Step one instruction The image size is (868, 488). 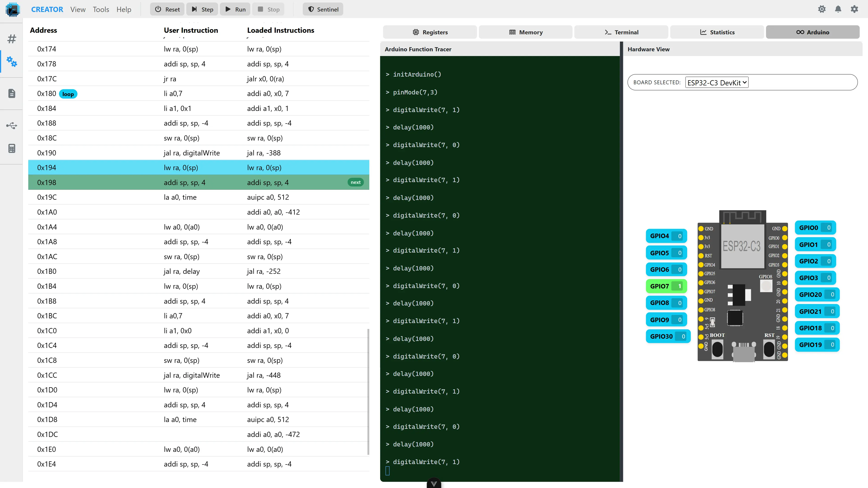coord(202,9)
